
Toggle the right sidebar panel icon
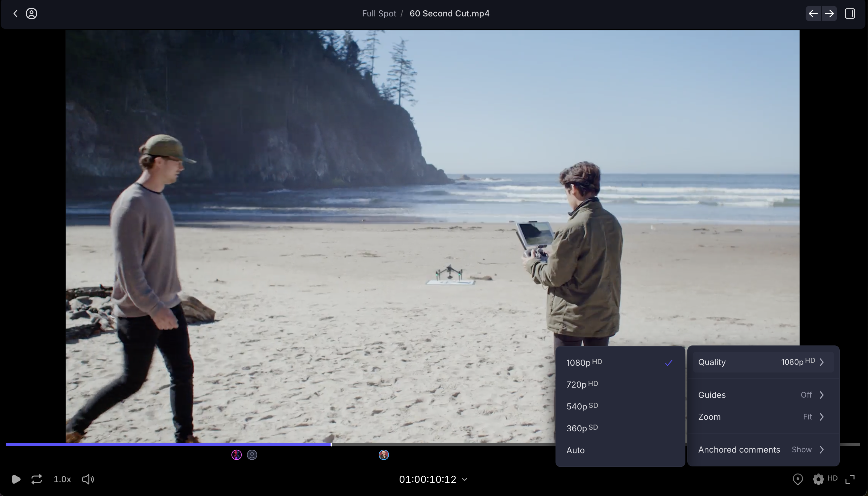[x=850, y=14]
